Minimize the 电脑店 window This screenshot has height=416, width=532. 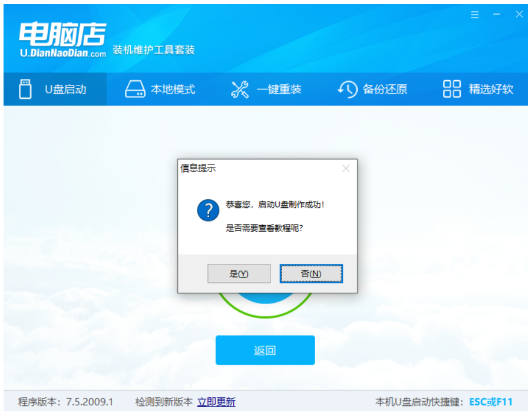[x=497, y=14]
